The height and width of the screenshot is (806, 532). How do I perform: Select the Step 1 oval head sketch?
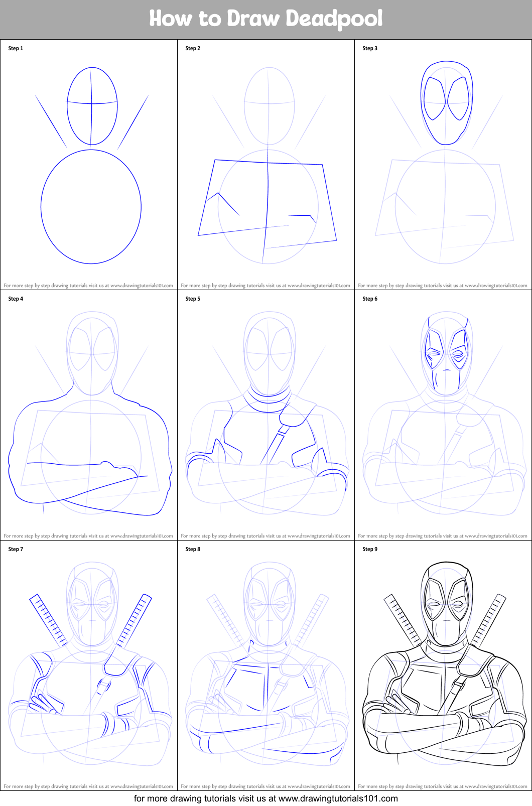pos(92,106)
